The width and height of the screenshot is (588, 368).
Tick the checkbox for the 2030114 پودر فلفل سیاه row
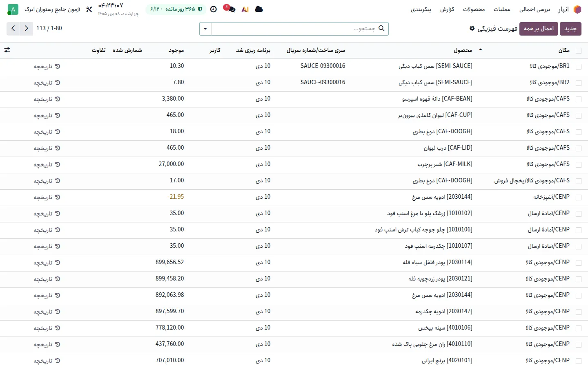point(578,263)
